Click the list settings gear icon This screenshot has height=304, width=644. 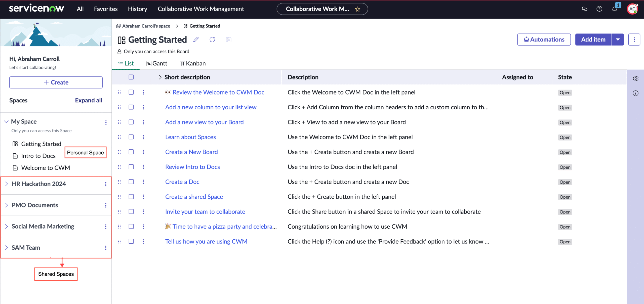click(636, 78)
